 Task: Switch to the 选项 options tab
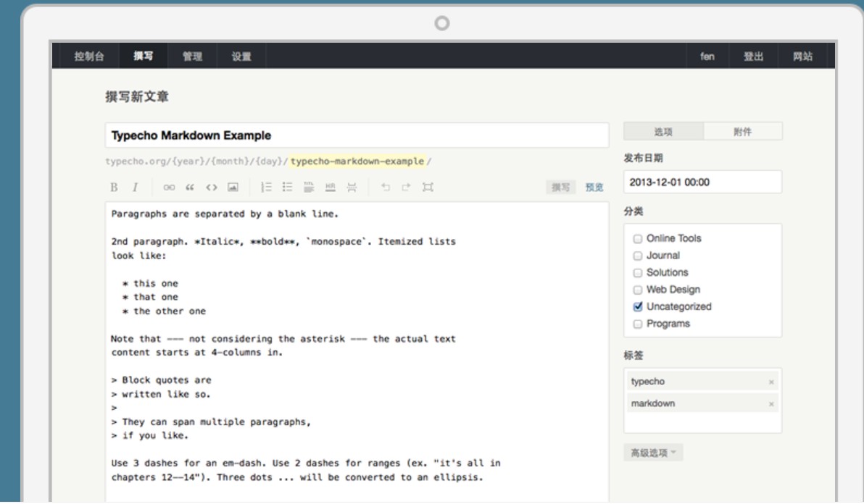(663, 132)
